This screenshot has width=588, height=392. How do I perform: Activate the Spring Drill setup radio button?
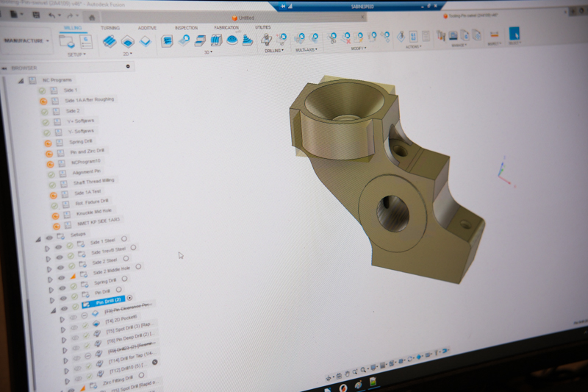click(x=124, y=279)
